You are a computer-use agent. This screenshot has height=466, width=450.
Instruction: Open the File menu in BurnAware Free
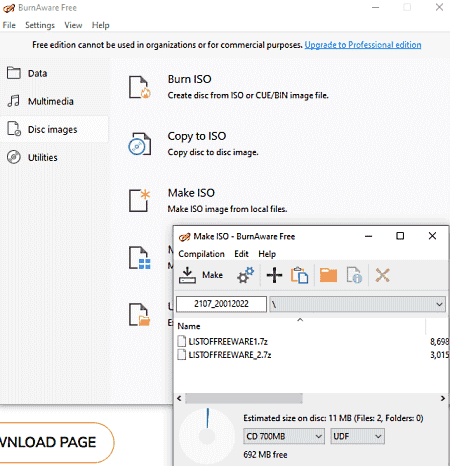(x=9, y=25)
